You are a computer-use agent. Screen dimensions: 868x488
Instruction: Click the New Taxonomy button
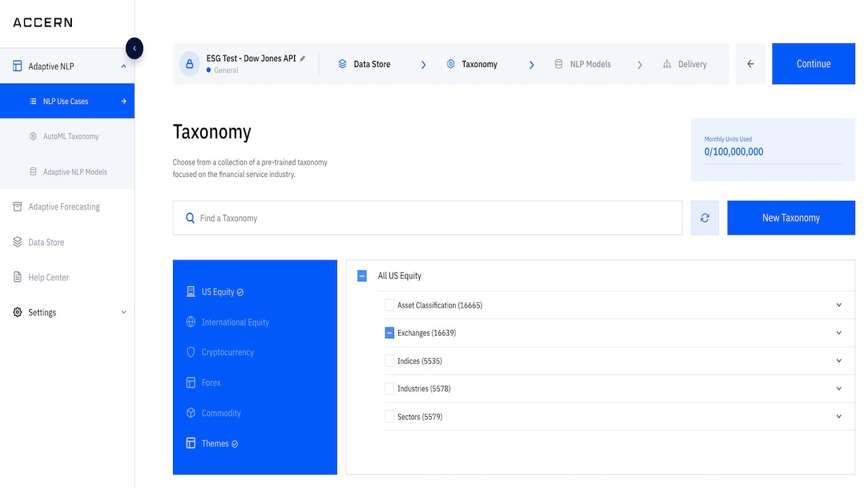point(791,218)
